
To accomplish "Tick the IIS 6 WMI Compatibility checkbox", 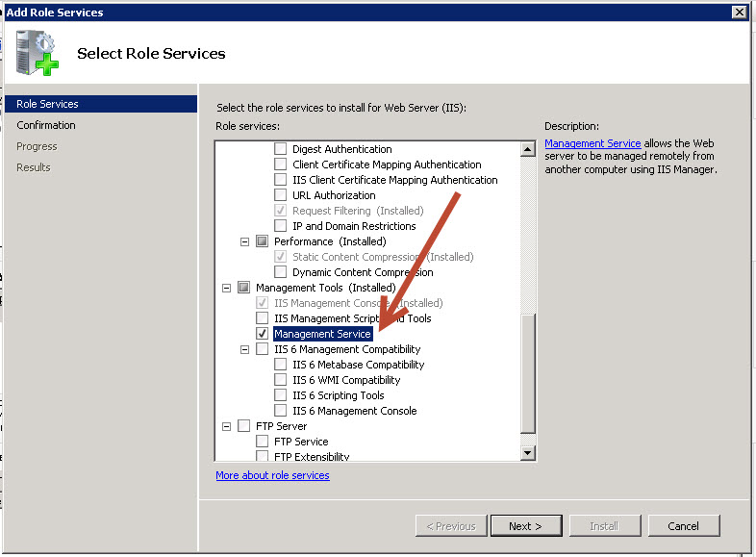I will pyautogui.click(x=280, y=380).
